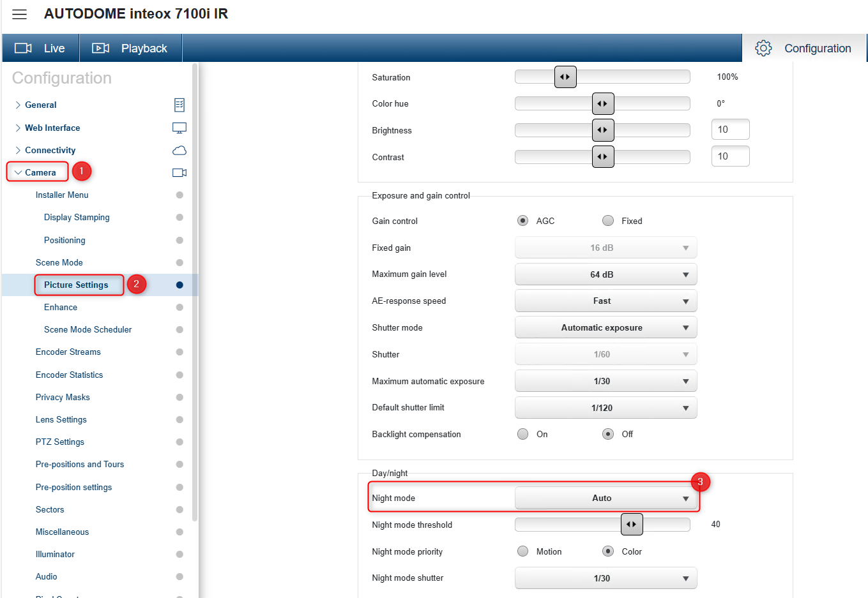Click the Web Interface monitor icon
Image resolution: width=868 pixels, height=598 pixels.
(179, 128)
